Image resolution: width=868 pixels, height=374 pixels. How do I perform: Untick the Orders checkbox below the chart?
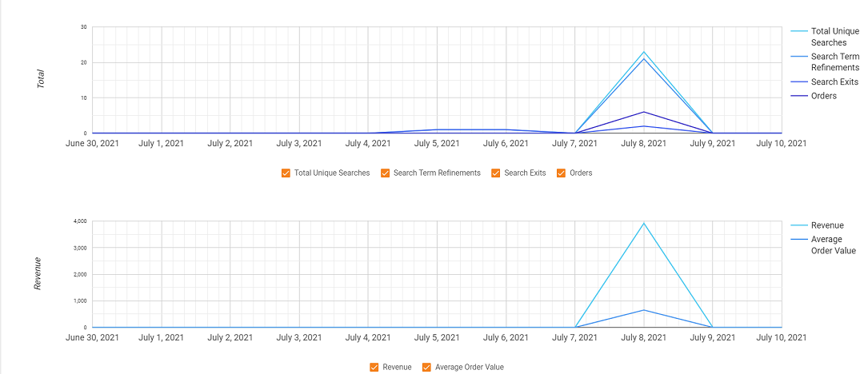[561, 173]
